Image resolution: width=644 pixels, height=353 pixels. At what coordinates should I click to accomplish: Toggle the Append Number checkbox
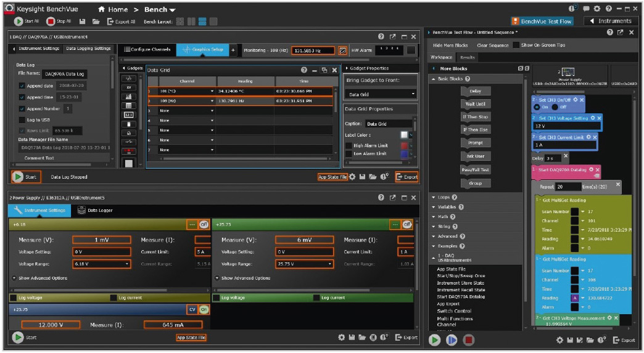[22, 108]
